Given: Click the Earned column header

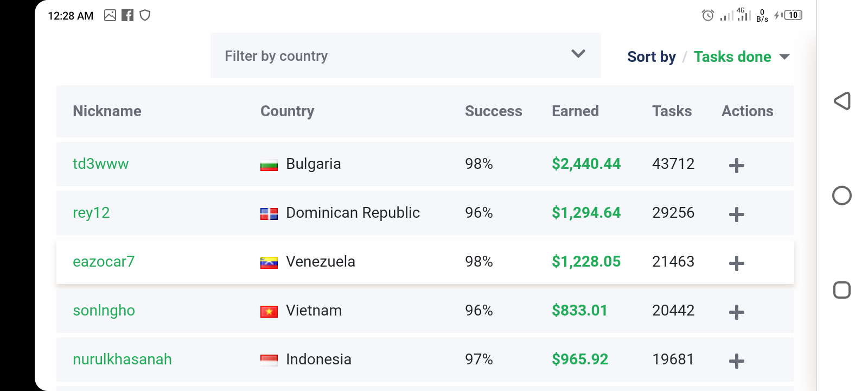Looking at the screenshot, I should (x=575, y=111).
